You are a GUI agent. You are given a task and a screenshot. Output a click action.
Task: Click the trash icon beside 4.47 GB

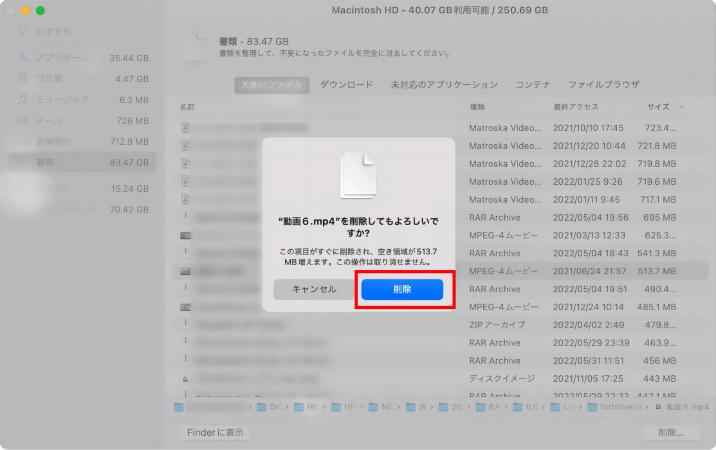(x=22, y=78)
